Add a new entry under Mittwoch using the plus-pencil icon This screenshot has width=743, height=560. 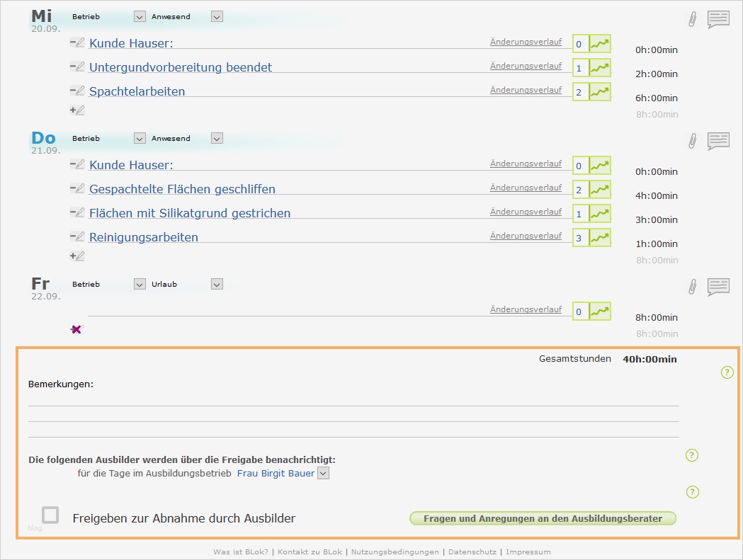[x=76, y=110]
